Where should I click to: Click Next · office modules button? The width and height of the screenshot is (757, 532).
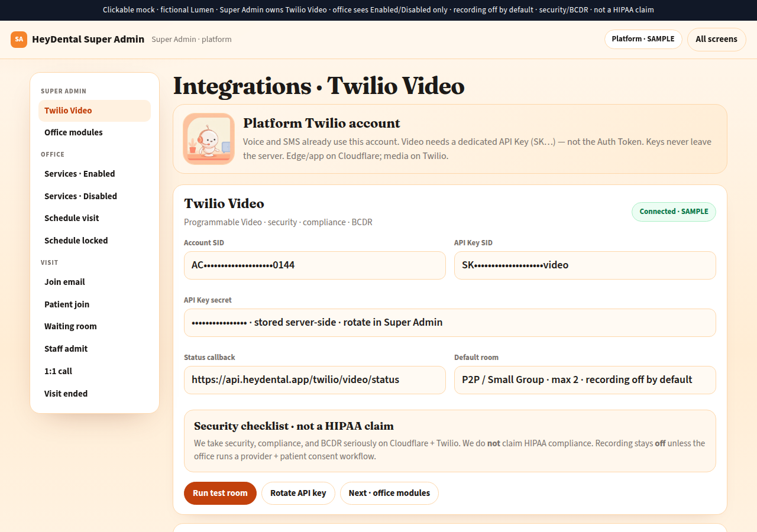tap(389, 493)
